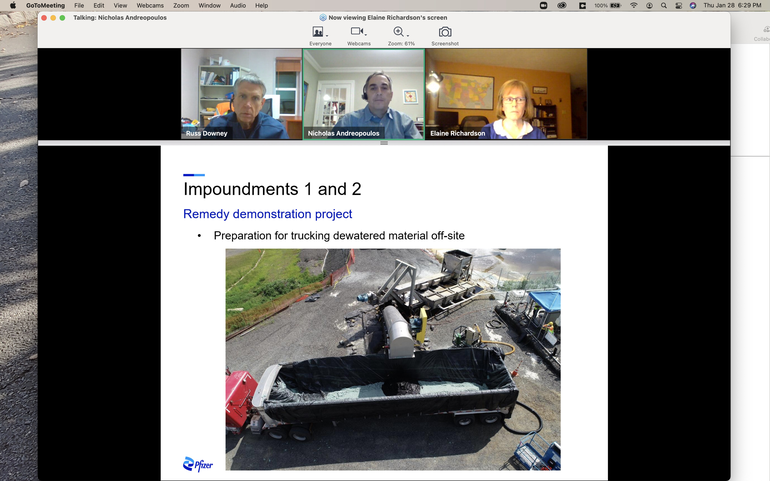Open the Apple menu

[12, 5]
